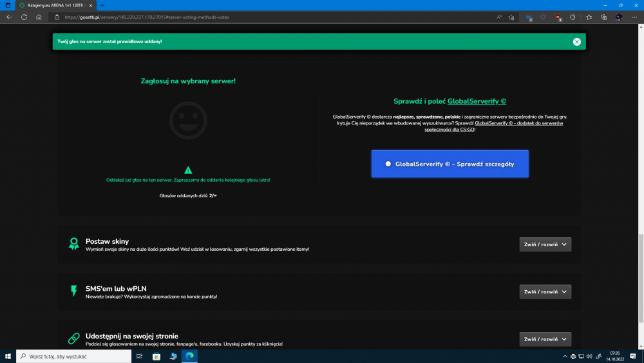Open the browser profile avatar
The image size is (644, 363).
click(x=619, y=17)
